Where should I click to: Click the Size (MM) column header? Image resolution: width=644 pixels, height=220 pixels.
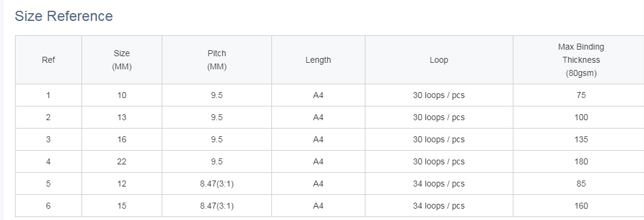point(122,60)
